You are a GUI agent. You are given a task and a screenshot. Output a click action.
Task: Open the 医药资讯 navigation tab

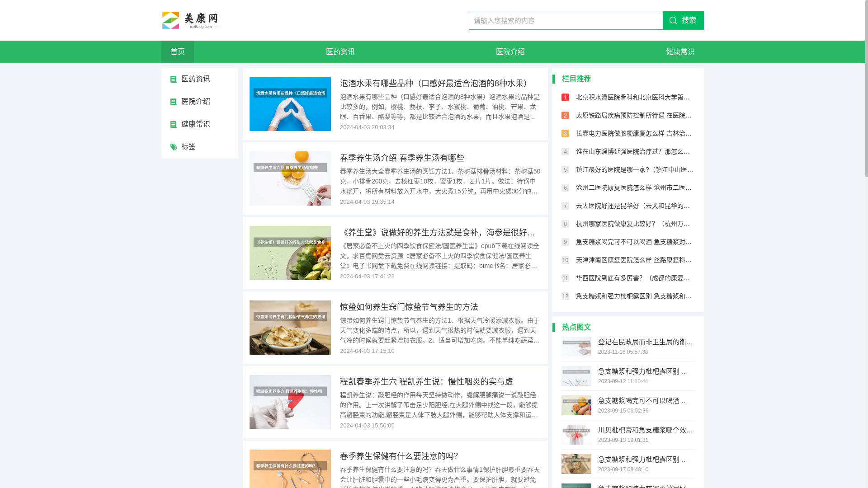[x=340, y=52]
